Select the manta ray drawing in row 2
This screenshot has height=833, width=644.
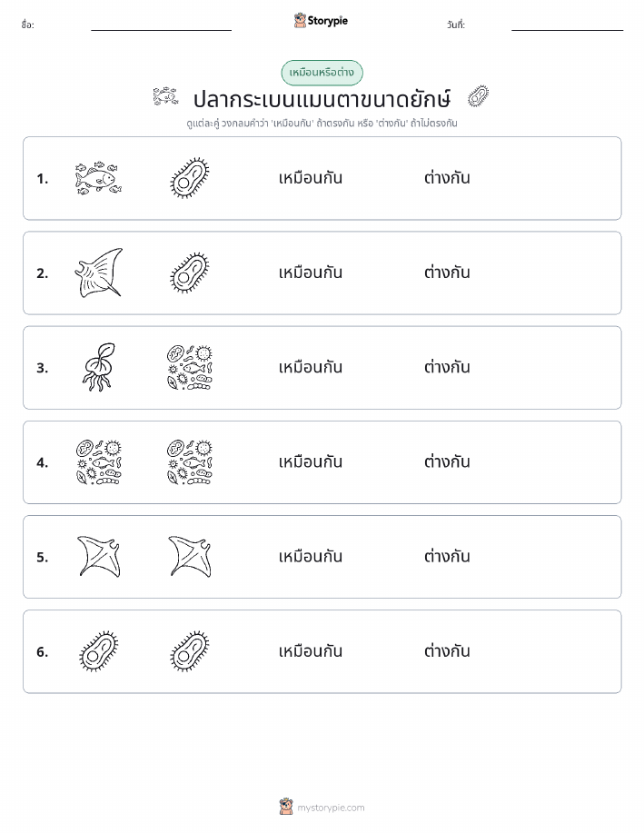tap(98, 273)
